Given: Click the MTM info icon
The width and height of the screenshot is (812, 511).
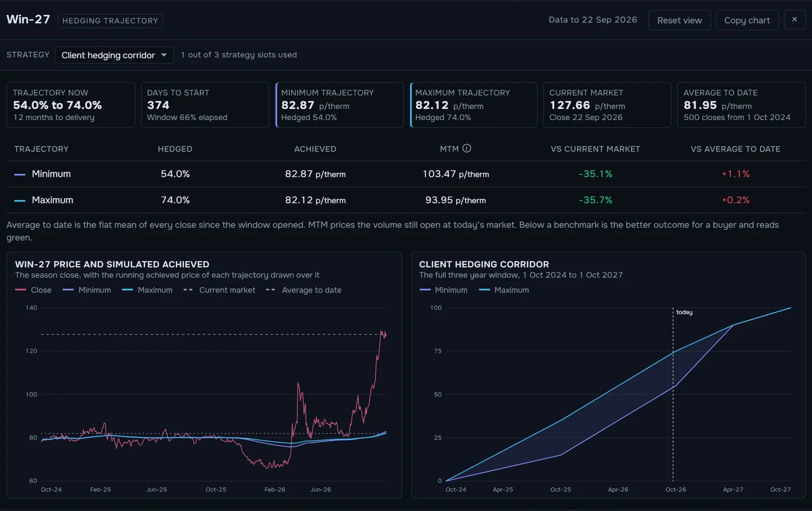Looking at the screenshot, I should click(x=467, y=148).
